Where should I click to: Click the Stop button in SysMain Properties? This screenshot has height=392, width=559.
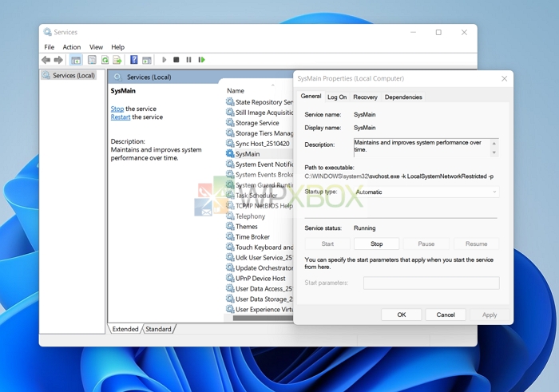pyautogui.click(x=376, y=244)
